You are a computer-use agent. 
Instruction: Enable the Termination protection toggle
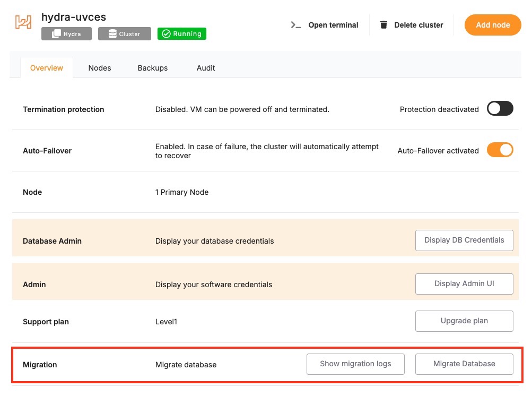click(x=500, y=109)
